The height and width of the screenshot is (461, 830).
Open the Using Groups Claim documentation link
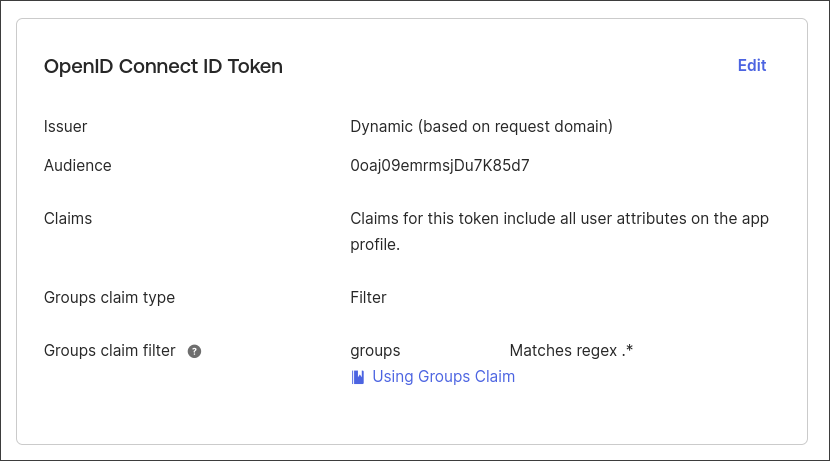point(444,376)
